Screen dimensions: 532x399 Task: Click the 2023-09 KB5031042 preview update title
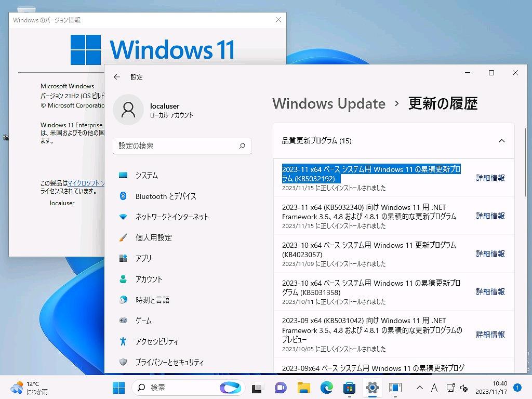click(372, 330)
